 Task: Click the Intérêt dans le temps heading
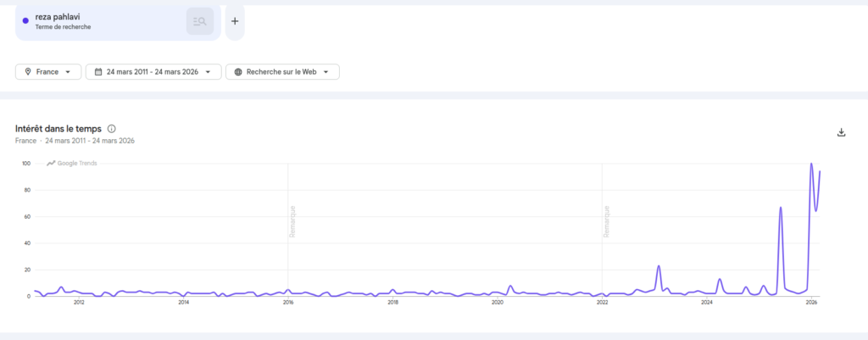pyautogui.click(x=58, y=129)
